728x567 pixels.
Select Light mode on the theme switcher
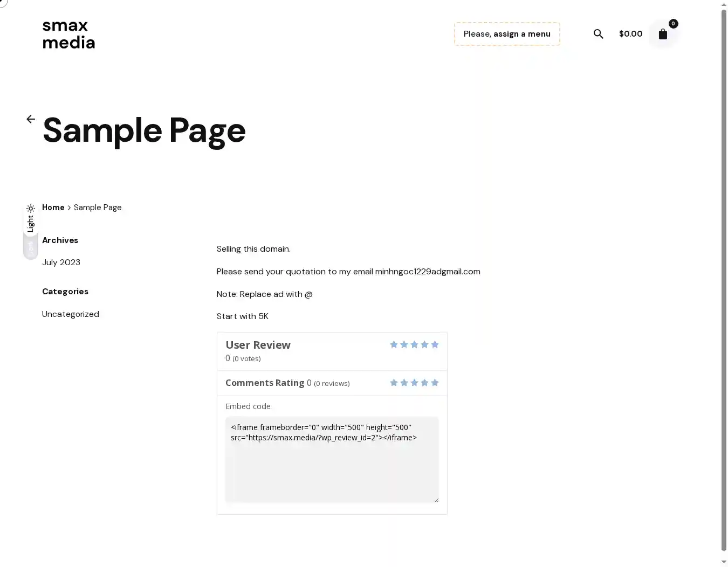pyautogui.click(x=31, y=223)
